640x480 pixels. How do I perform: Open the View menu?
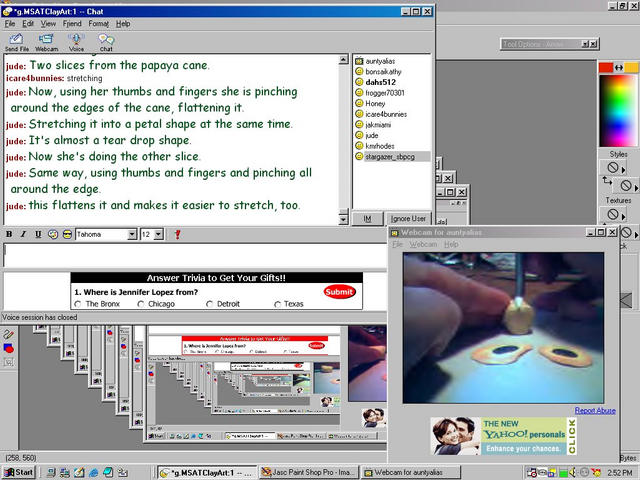48,24
